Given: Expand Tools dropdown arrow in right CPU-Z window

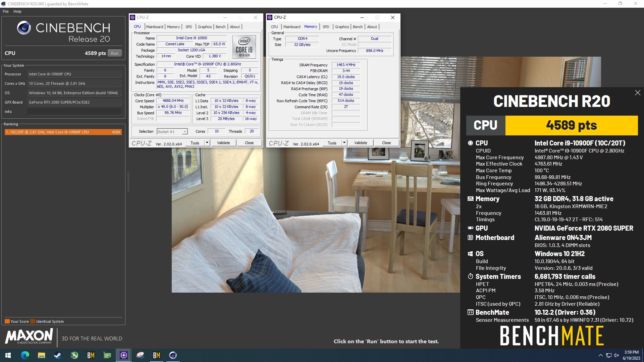Looking at the screenshot, I should [344, 143].
